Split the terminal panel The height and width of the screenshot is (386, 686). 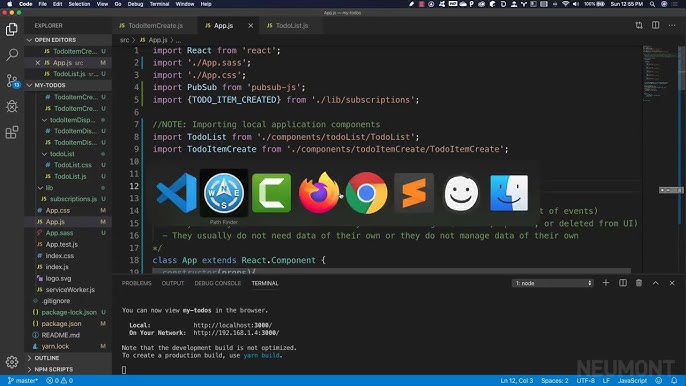(623, 283)
